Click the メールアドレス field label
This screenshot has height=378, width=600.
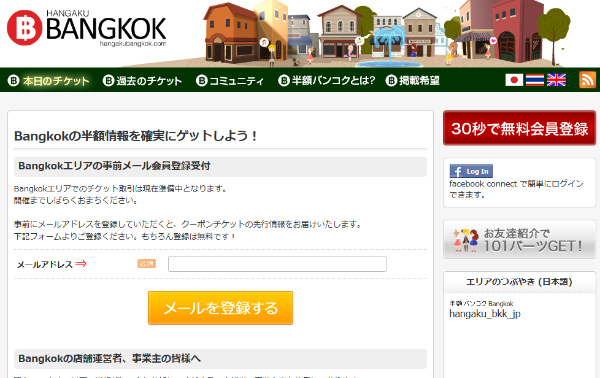[x=44, y=264]
